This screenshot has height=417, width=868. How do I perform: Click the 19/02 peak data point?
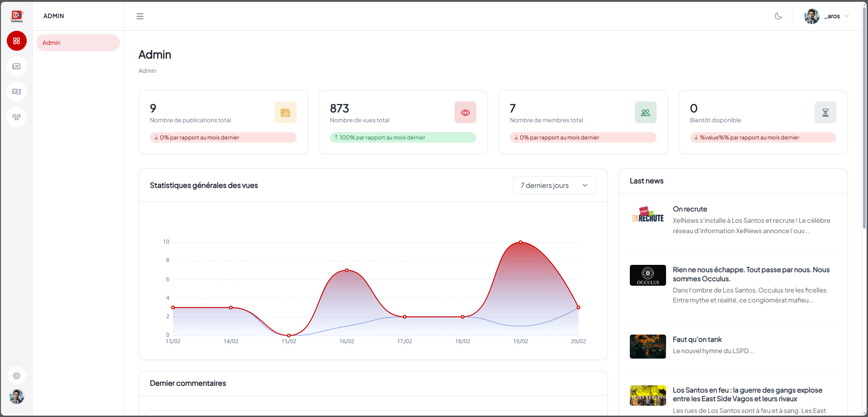pyautogui.click(x=520, y=242)
